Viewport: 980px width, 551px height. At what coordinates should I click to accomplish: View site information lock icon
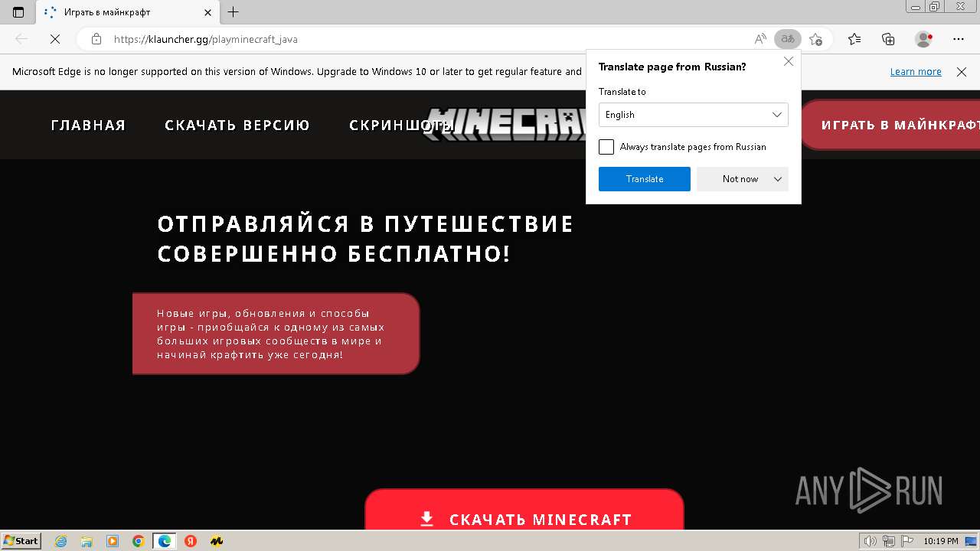tap(96, 39)
